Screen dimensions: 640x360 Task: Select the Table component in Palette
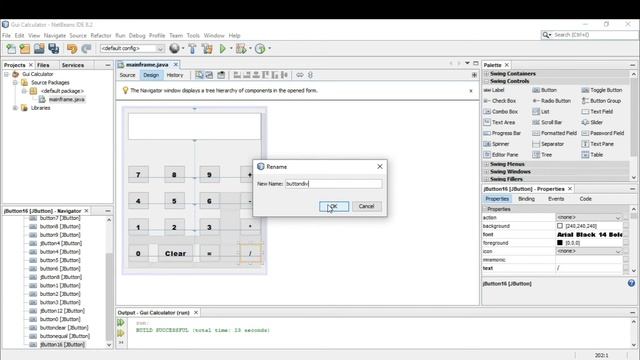[x=592, y=155]
